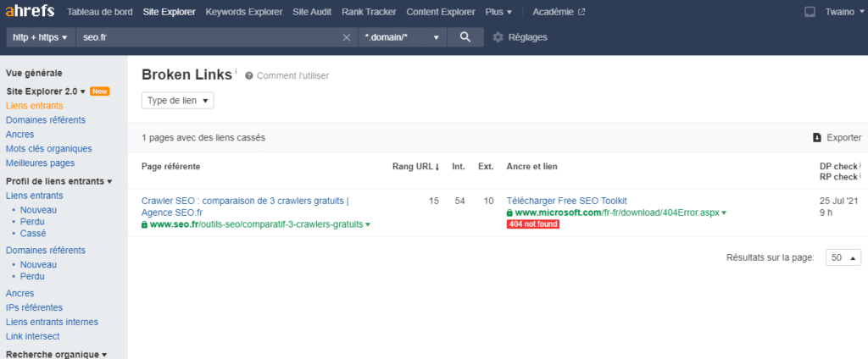Open Link intersect

click(x=33, y=336)
